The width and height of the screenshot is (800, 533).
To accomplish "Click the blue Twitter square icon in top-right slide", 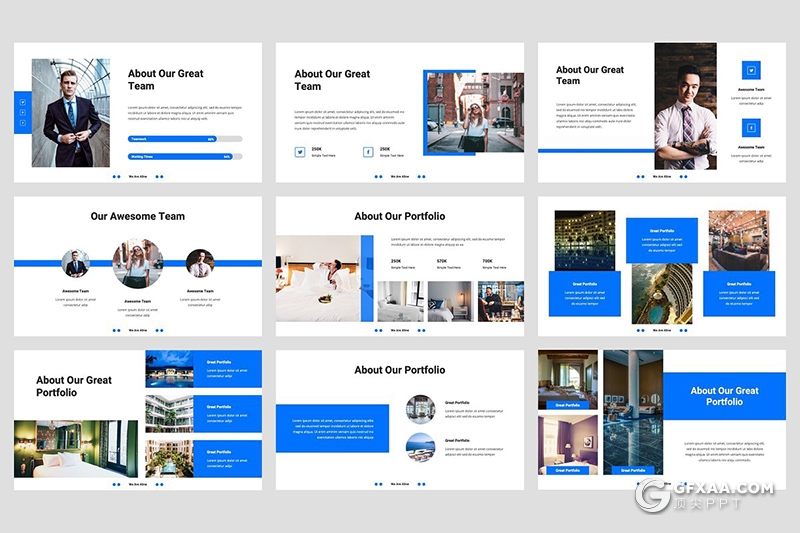I will point(751,70).
